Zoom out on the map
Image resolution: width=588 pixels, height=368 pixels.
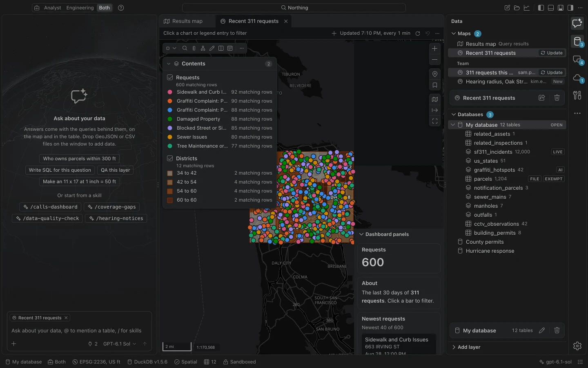435,60
